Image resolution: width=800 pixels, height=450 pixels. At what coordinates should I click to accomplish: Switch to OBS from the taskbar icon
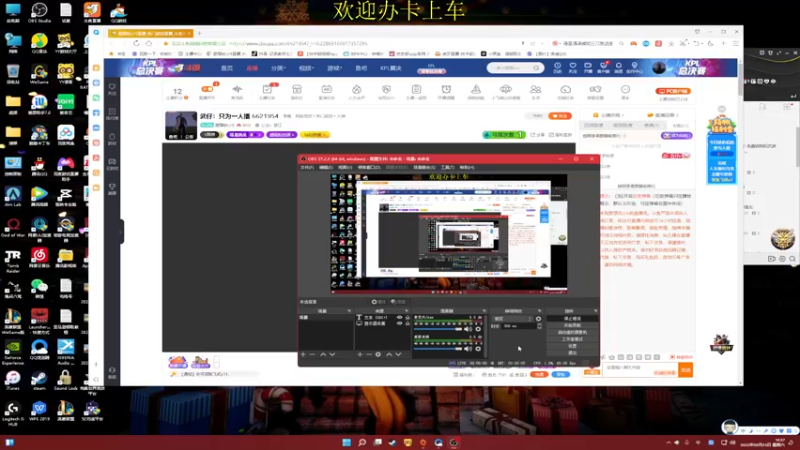pos(454,442)
